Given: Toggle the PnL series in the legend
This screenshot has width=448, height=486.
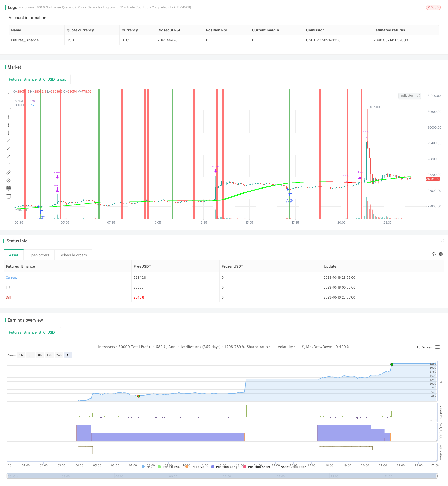Looking at the screenshot, I should click(147, 467).
